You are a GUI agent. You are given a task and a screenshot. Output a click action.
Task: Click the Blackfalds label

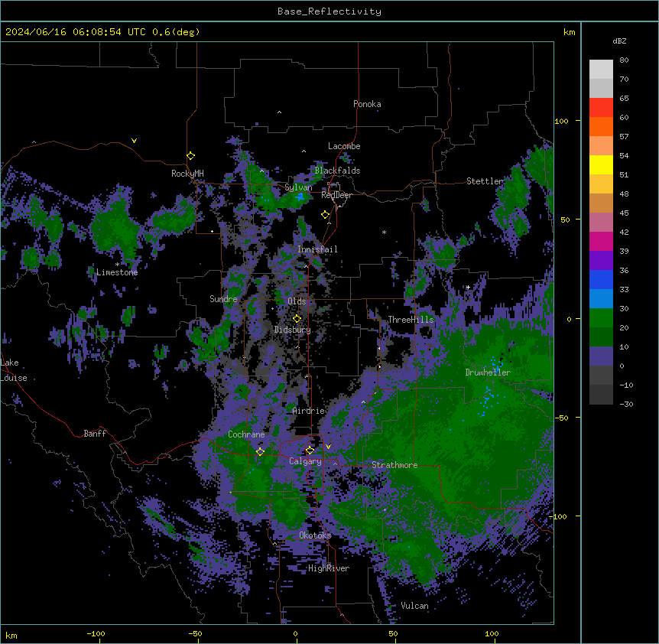pyautogui.click(x=337, y=171)
